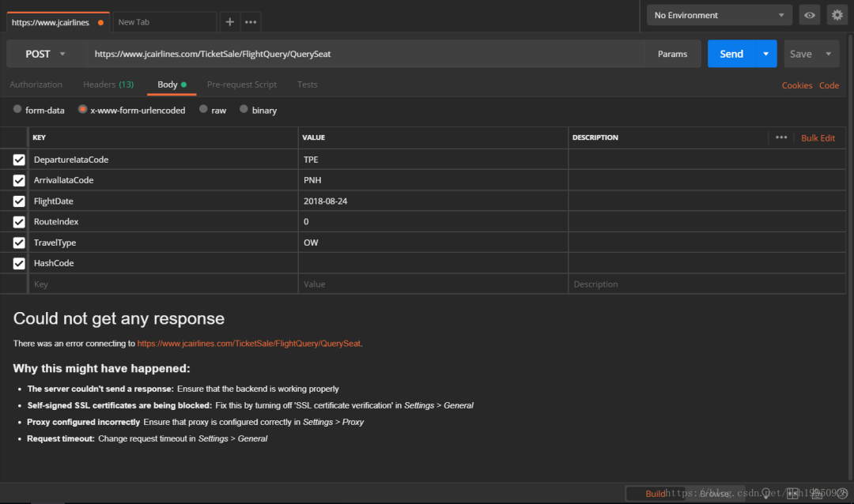This screenshot has width=854, height=504.
Task: Click the new Key placeholder field
Action: tap(163, 284)
